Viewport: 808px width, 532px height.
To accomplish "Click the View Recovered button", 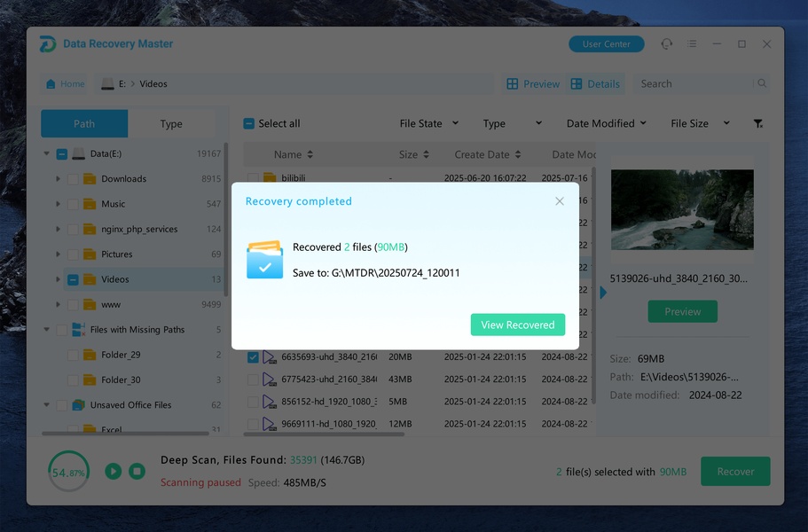I will pos(517,325).
